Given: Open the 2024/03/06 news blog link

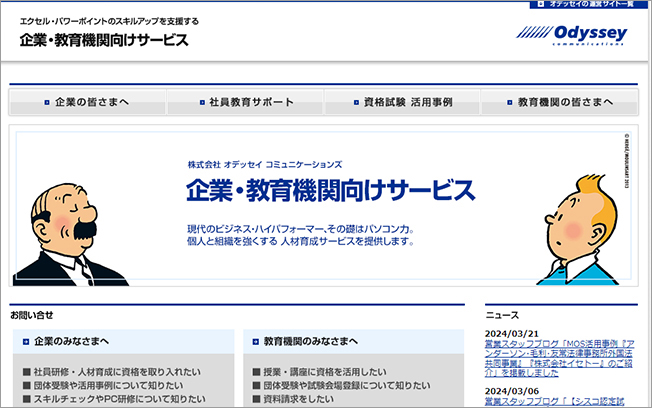Looking at the screenshot, I should point(554,401).
